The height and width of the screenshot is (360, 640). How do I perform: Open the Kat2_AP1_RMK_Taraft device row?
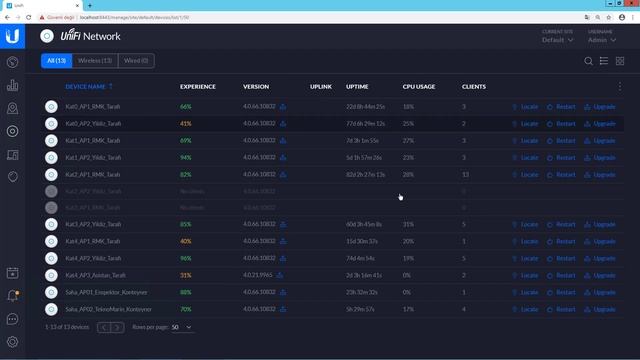coord(332,175)
